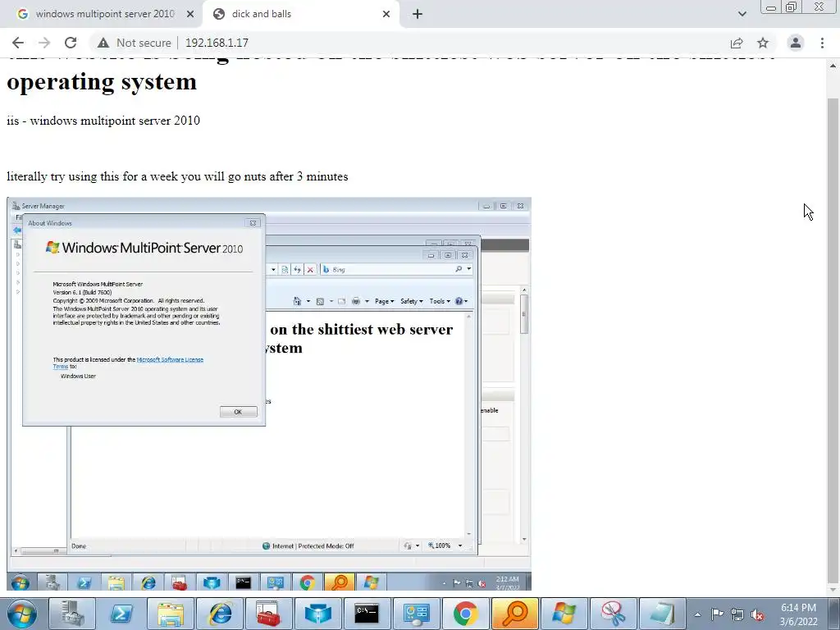Switch to Chrome in the taskbar
Viewport: 840px width, 630px height.
[x=466, y=614]
